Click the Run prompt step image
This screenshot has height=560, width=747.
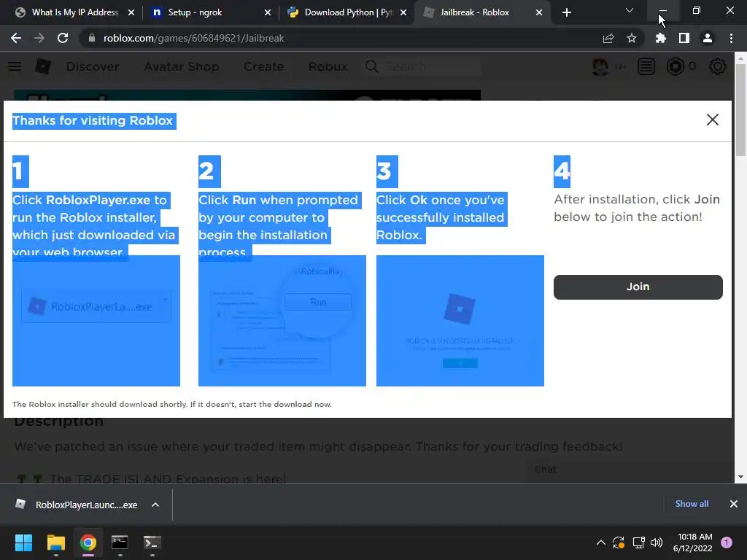[282, 321]
